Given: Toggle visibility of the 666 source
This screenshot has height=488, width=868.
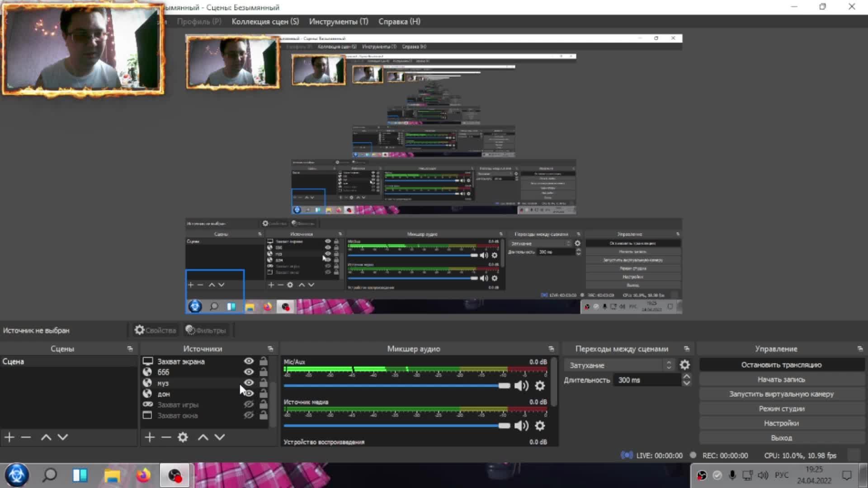Looking at the screenshot, I should [x=249, y=372].
